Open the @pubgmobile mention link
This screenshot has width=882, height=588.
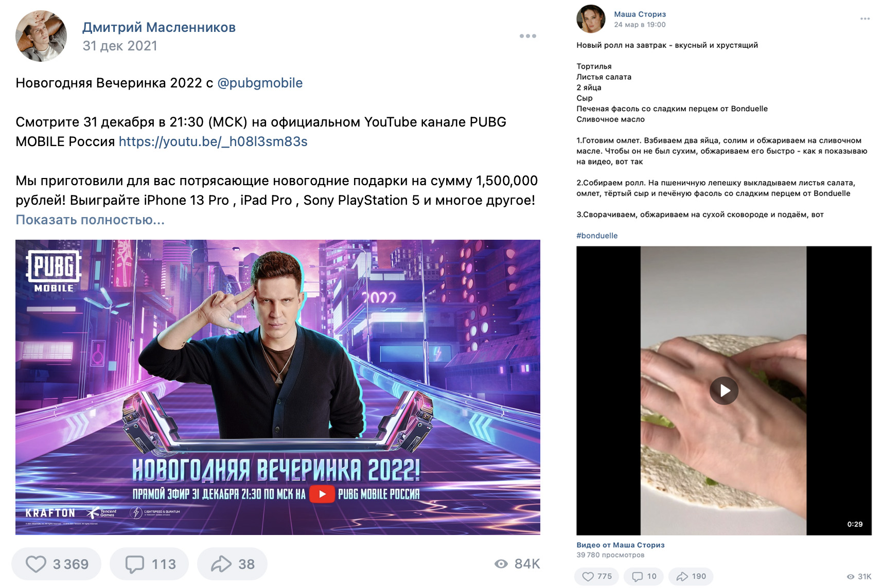coord(260,83)
